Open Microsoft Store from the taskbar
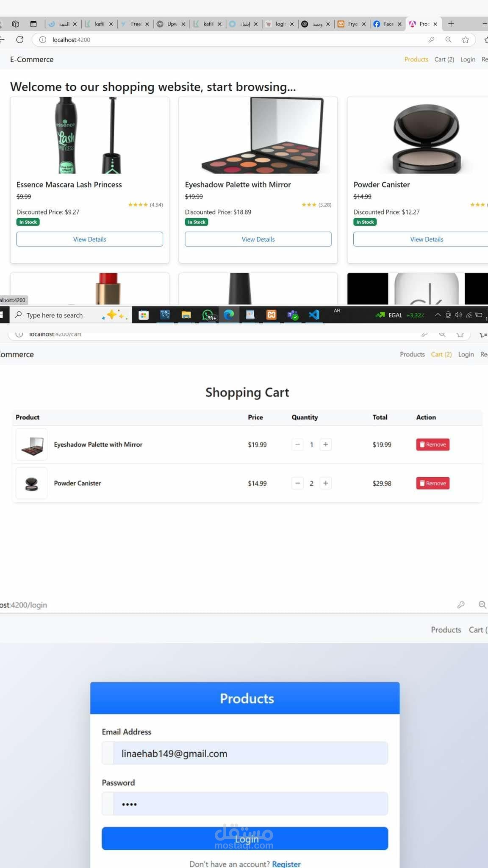Screen dimensions: 488x868 click(144, 315)
